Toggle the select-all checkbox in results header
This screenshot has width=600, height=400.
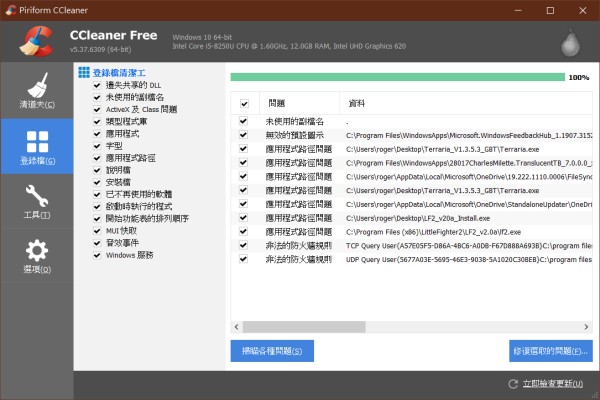(244, 103)
